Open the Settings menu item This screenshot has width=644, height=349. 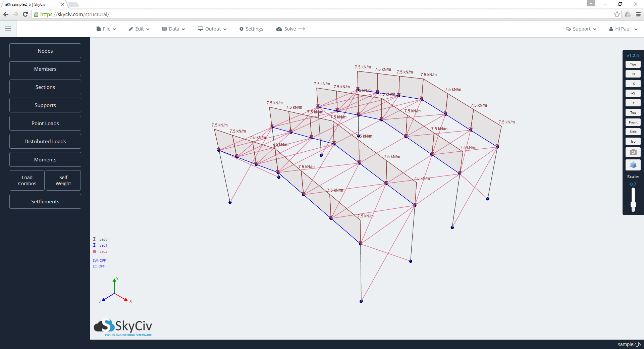point(251,29)
